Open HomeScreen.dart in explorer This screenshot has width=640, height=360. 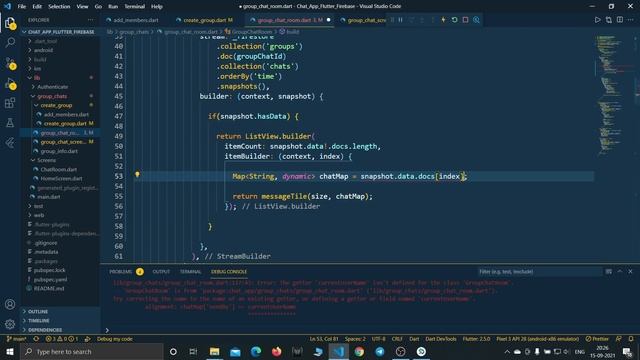tap(61, 178)
